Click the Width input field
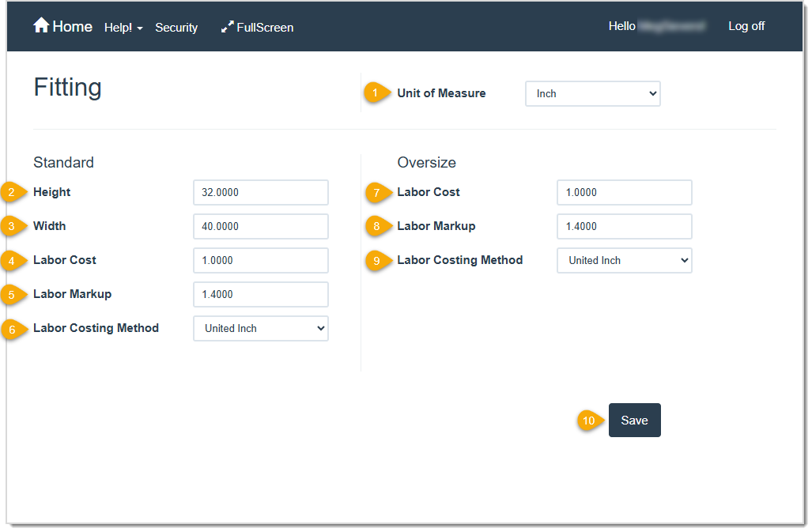The width and height of the screenshot is (812, 532). pyautogui.click(x=261, y=226)
